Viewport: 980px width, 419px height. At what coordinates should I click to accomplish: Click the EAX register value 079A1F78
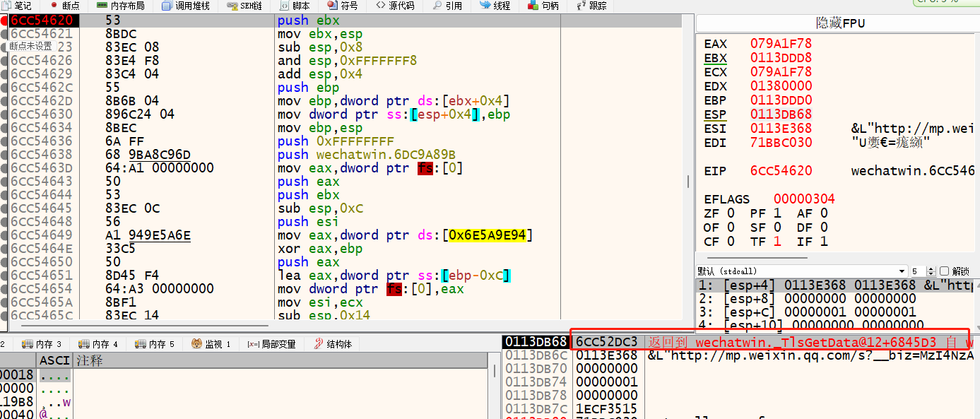[781, 44]
